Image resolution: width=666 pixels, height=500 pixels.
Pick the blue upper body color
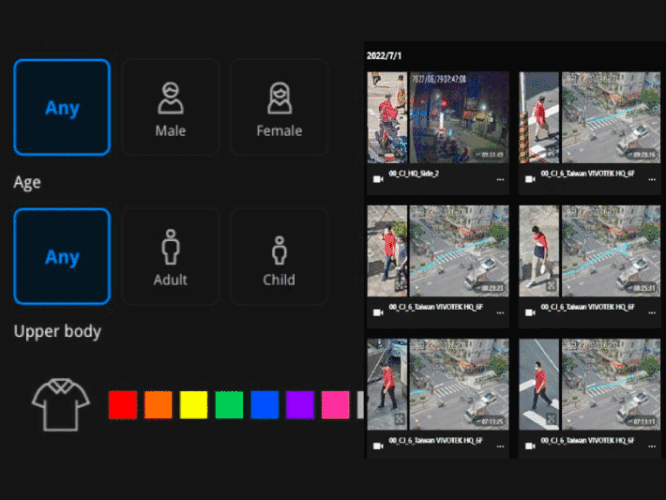pyautogui.click(x=264, y=404)
